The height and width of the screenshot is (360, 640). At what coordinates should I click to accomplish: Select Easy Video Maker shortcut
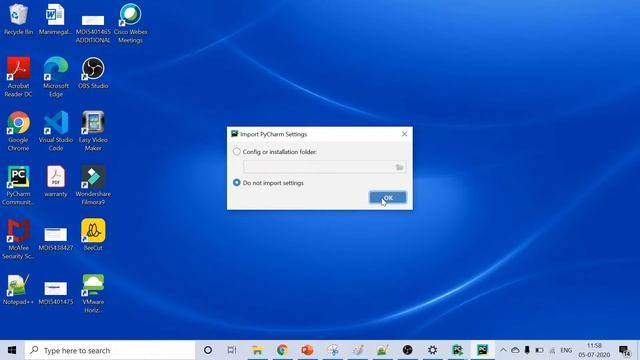(x=93, y=131)
